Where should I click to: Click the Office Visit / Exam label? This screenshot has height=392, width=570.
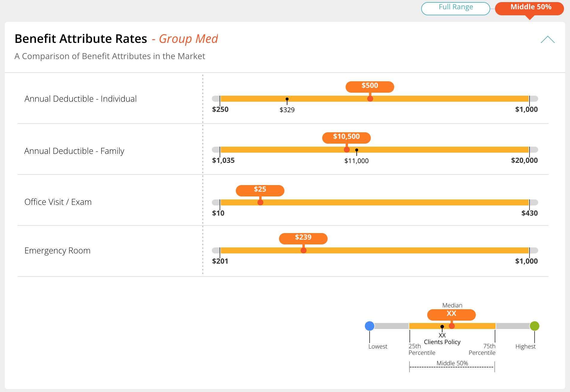[x=58, y=202]
